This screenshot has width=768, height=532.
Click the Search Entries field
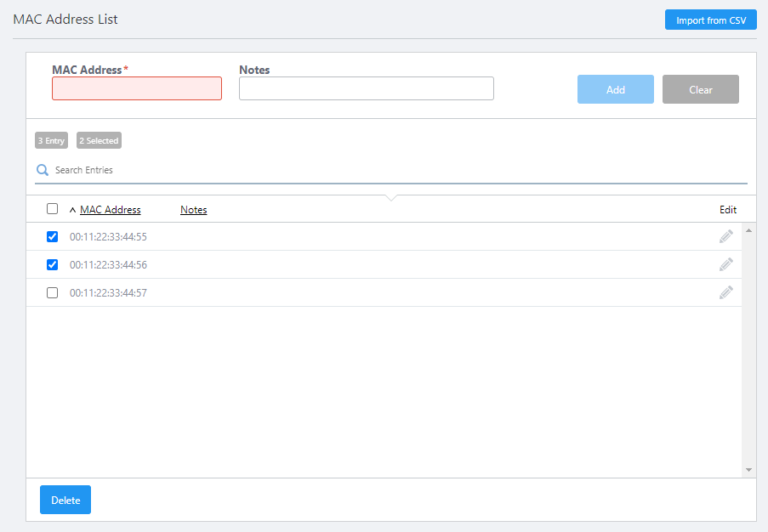click(391, 171)
